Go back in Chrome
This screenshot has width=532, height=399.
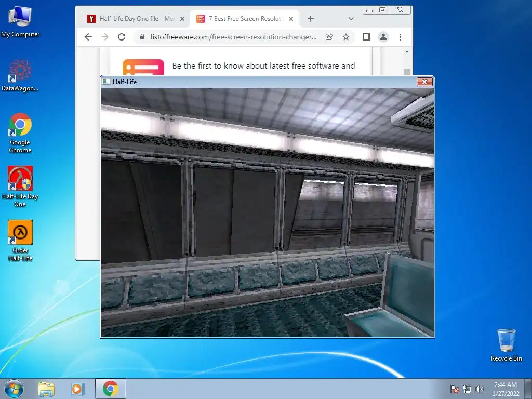click(88, 37)
